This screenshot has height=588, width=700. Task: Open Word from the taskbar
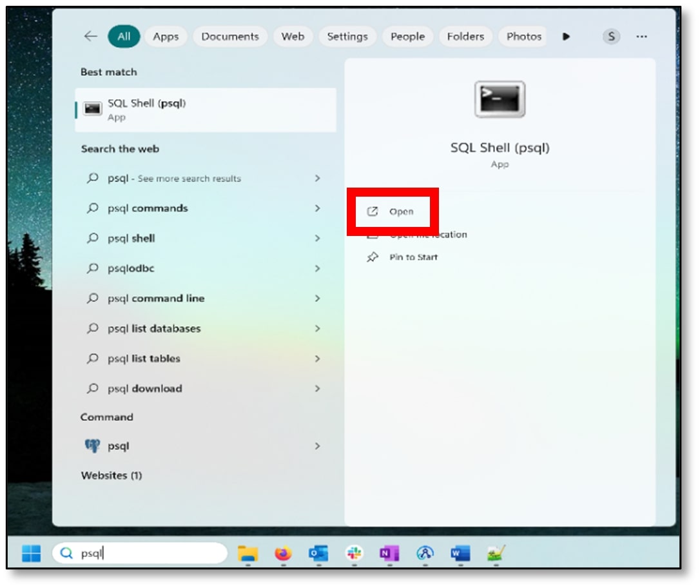(460, 554)
